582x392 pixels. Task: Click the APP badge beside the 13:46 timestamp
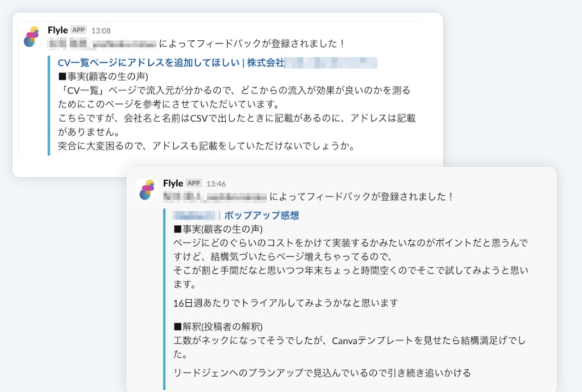click(194, 183)
